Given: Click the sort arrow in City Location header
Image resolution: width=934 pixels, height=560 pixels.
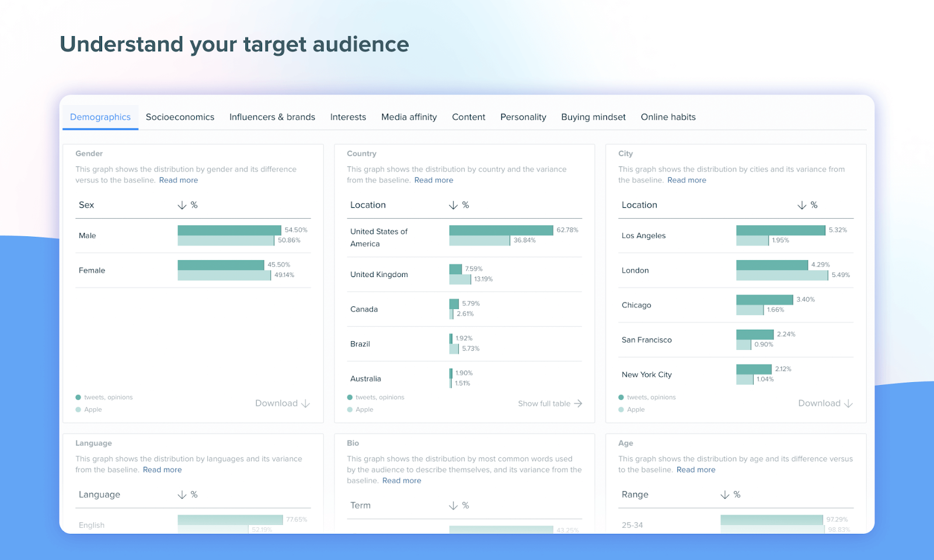Looking at the screenshot, I should click(x=801, y=205).
